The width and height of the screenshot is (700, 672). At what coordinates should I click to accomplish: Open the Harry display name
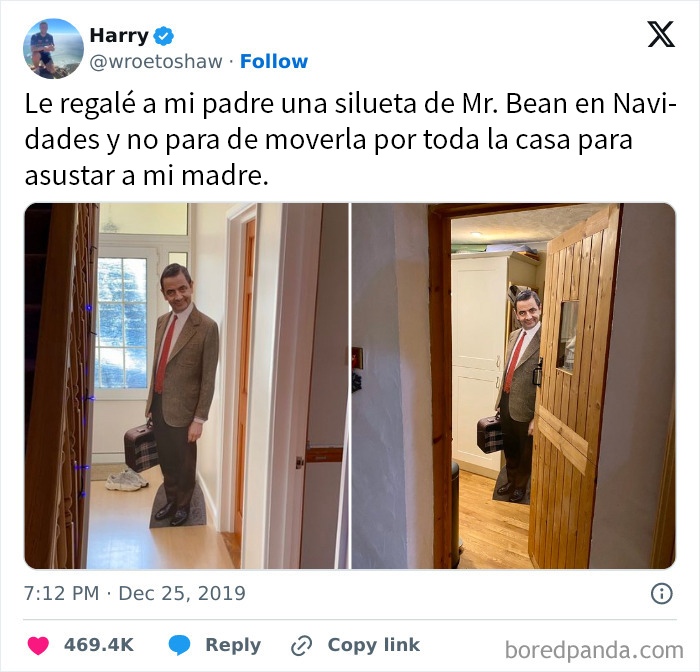point(119,35)
